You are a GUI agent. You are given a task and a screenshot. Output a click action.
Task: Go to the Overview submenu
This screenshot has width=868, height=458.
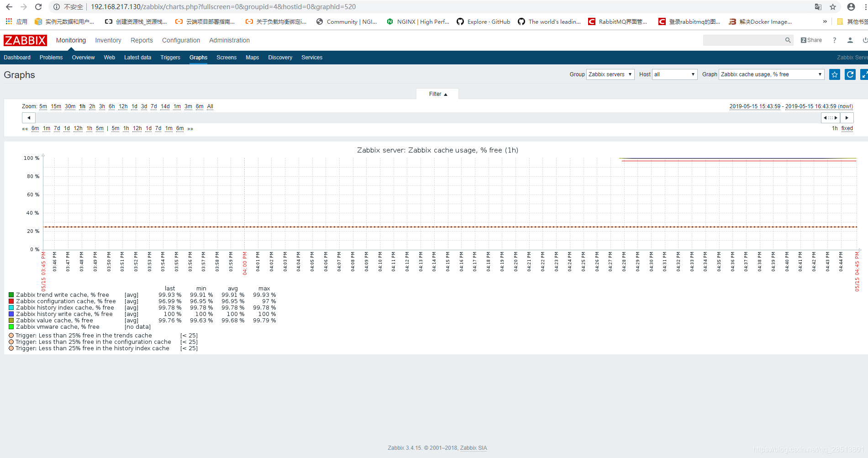[x=83, y=58]
